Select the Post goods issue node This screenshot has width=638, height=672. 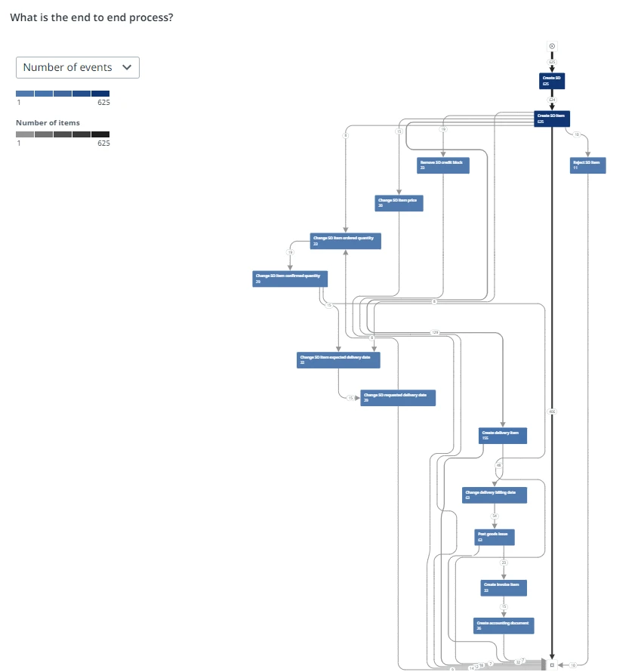coord(495,537)
